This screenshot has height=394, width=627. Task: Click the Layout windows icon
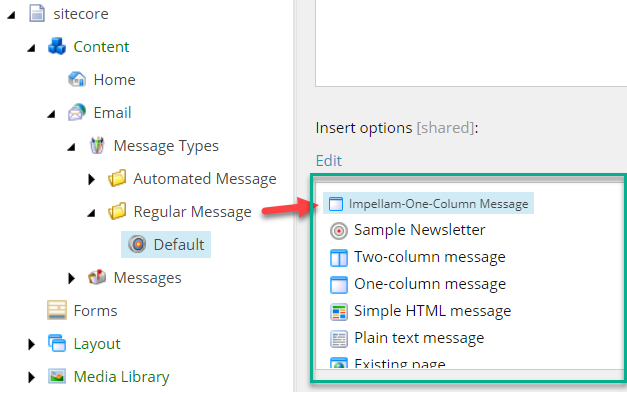57,343
